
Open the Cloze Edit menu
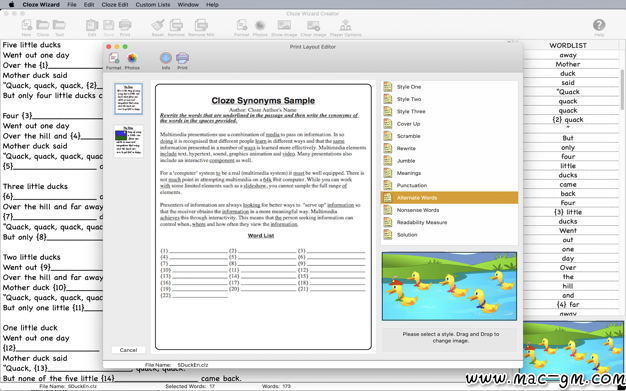click(x=115, y=5)
